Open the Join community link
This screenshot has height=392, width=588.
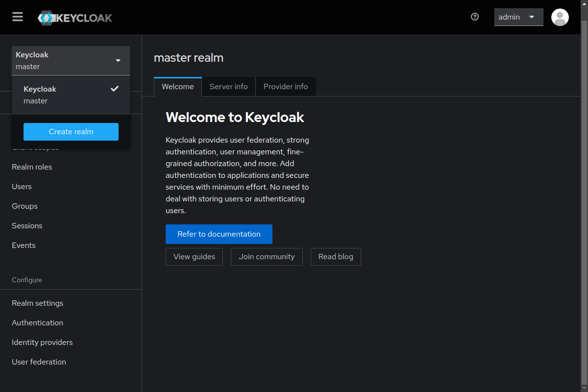pos(267,257)
